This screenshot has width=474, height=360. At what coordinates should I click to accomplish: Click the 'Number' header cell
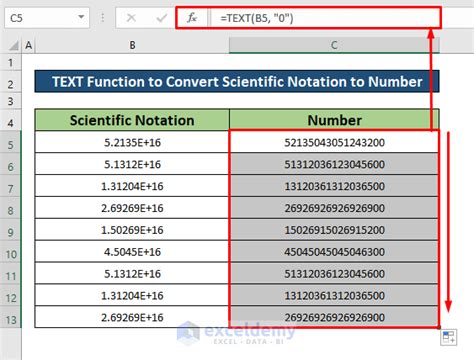point(334,120)
